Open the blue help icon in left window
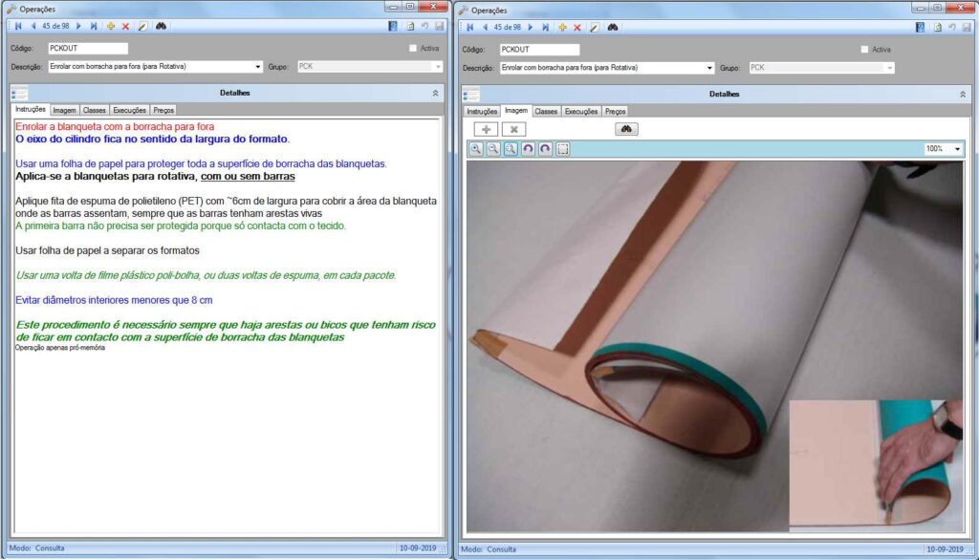Image resolution: width=979 pixels, height=560 pixels. click(393, 26)
